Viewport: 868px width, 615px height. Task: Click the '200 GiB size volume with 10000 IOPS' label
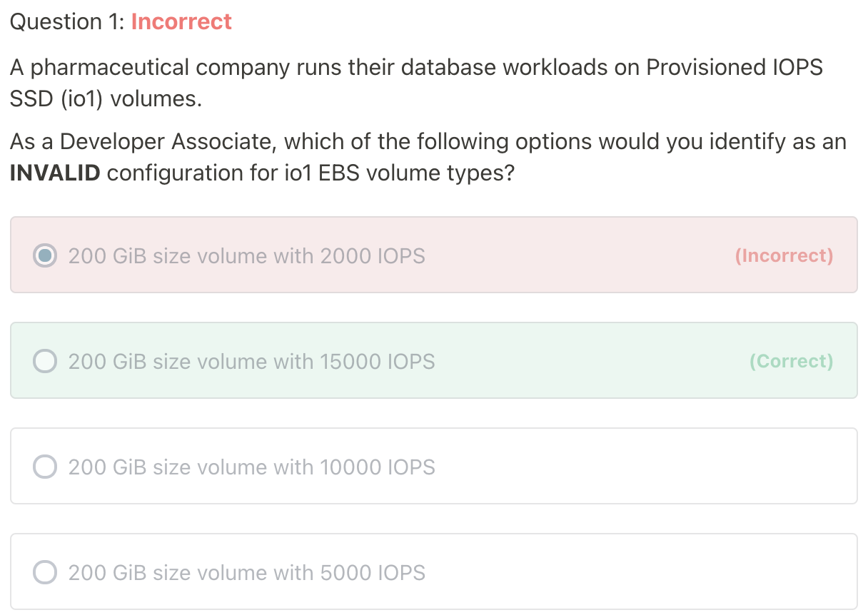click(x=251, y=467)
